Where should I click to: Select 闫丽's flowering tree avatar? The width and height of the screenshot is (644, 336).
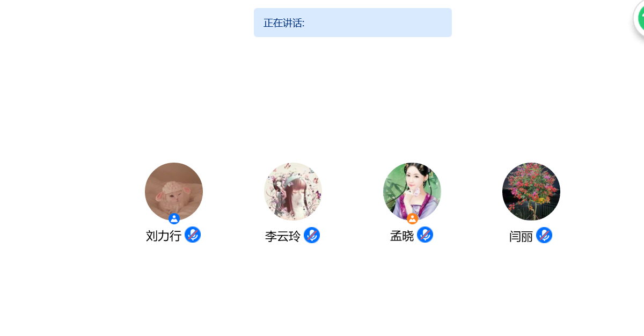531,192
